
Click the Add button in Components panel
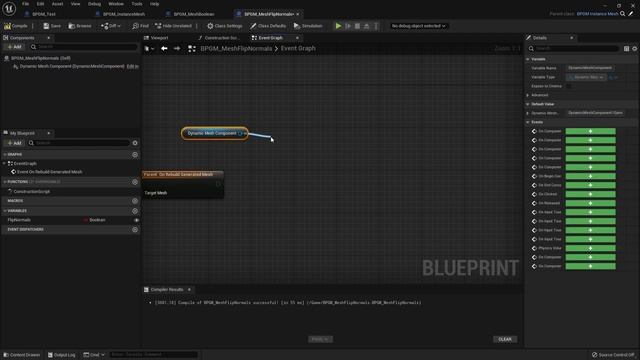(x=14, y=47)
